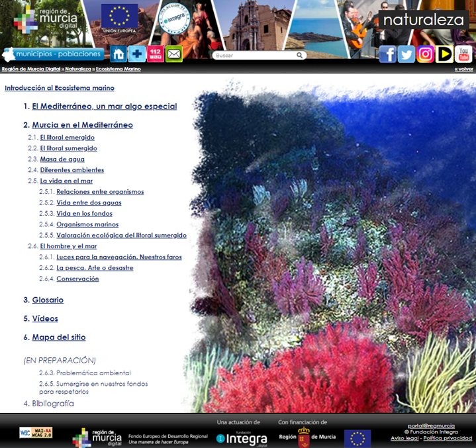
Task: Click the 4. Bibliografía text
Action: click(x=49, y=404)
